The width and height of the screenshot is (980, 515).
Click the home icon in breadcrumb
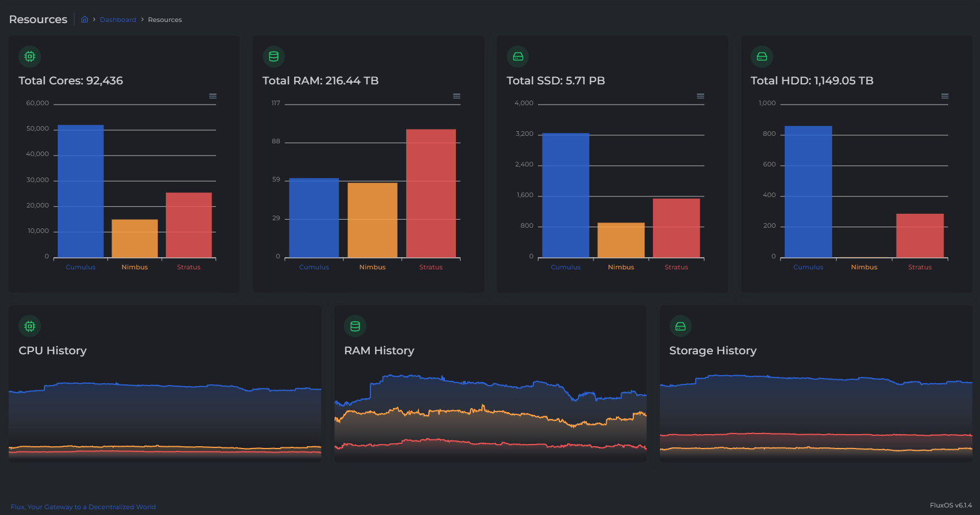tap(84, 20)
